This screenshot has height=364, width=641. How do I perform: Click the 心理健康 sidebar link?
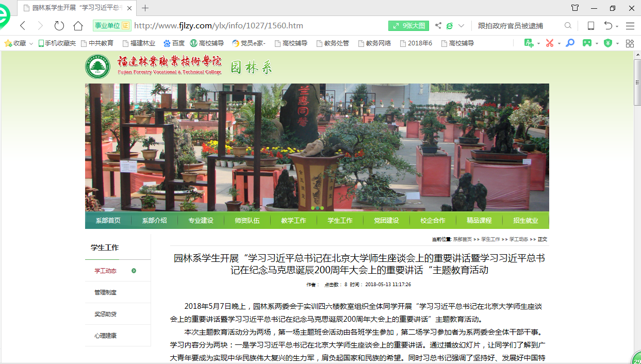[x=105, y=336]
